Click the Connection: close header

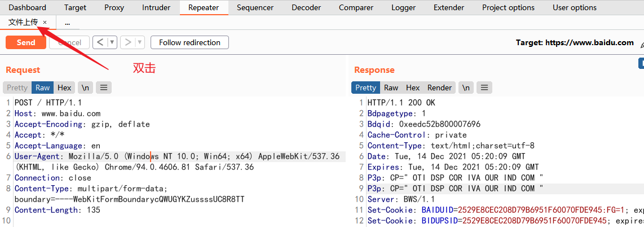[x=53, y=178]
